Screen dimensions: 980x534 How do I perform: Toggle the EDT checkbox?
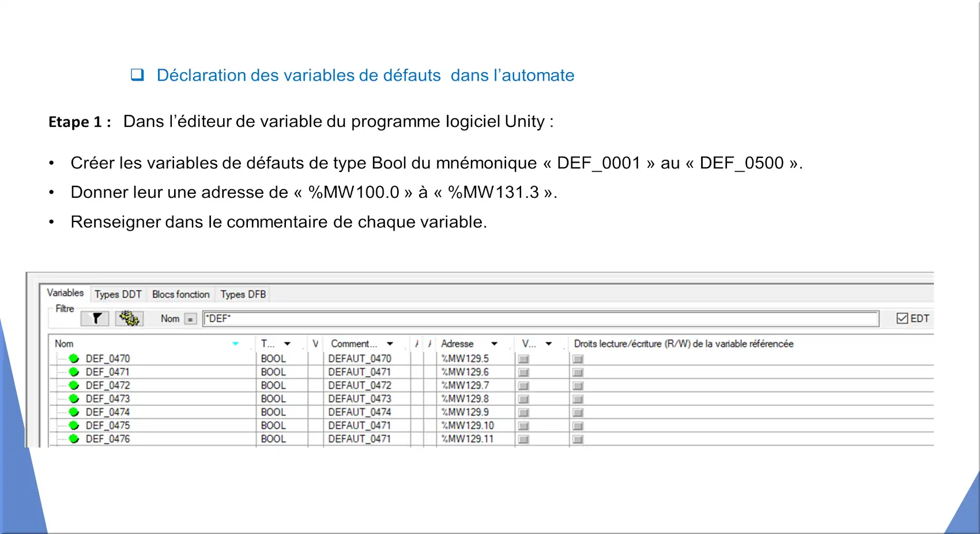coord(902,318)
